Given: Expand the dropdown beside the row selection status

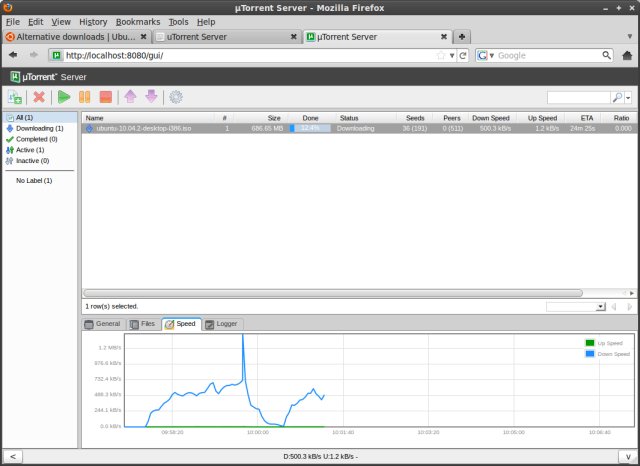Looking at the screenshot, I should click(600, 306).
